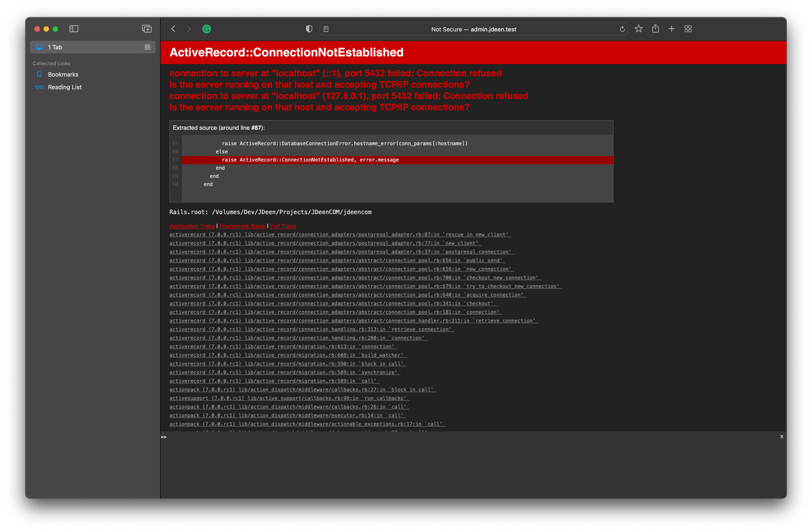812x532 pixels.
Task: Open trace line connection_handler.rb:211 retrieve_connection
Action: [354, 321]
